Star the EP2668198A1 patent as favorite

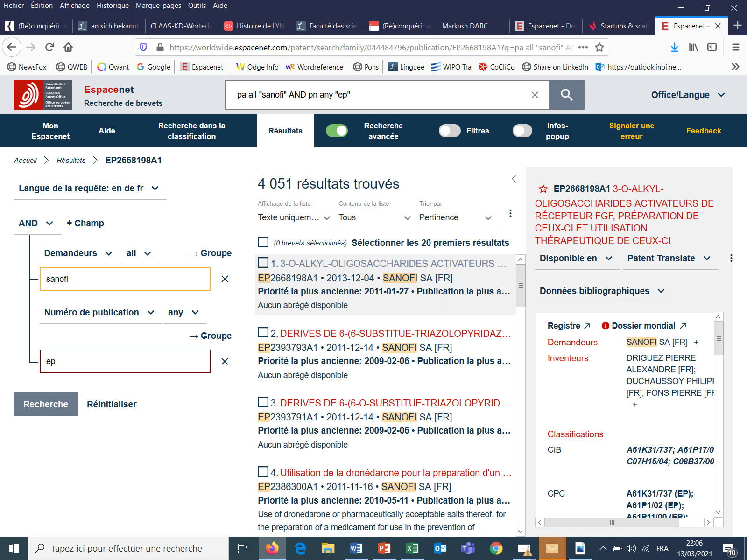543,189
